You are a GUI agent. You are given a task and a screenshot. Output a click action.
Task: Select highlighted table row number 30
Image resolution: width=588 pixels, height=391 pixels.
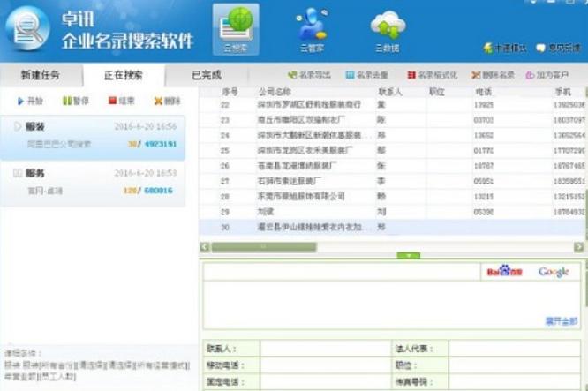[x=392, y=227]
